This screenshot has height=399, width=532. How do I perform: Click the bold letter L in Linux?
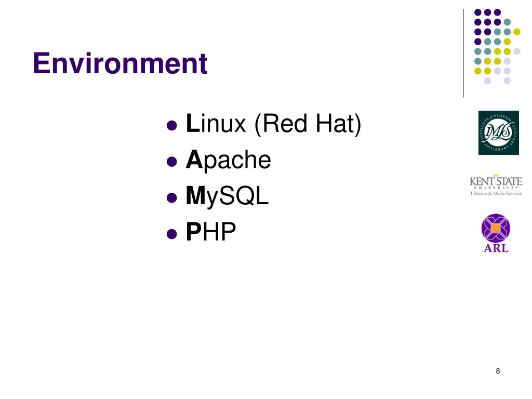[193, 123]
